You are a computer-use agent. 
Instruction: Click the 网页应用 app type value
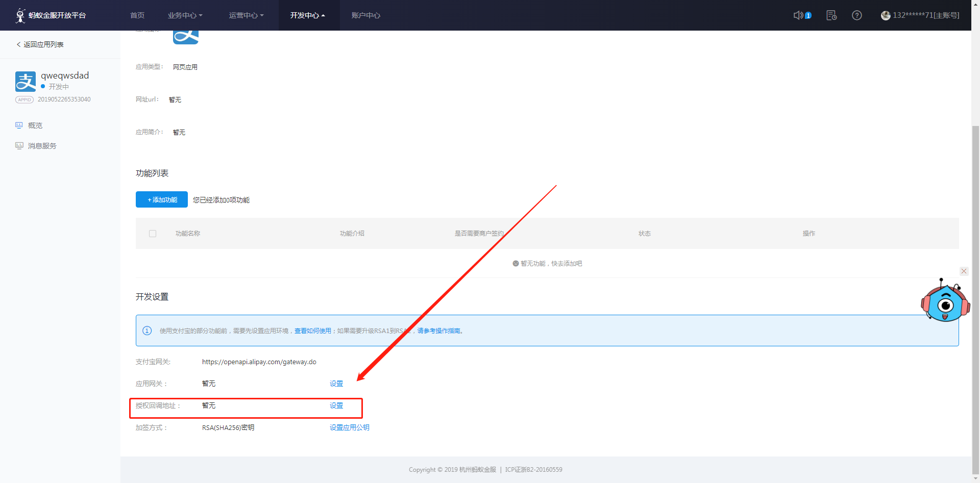click(x=185, y=67)
